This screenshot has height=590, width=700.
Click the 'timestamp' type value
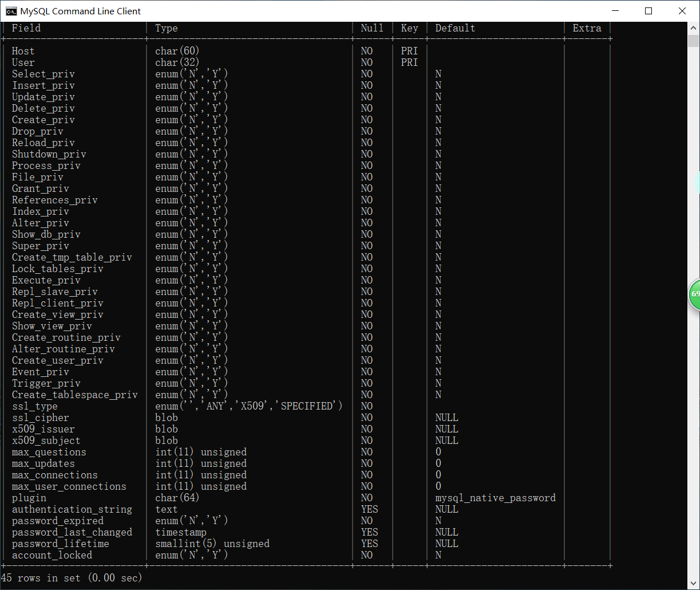[x=181, y=532]
